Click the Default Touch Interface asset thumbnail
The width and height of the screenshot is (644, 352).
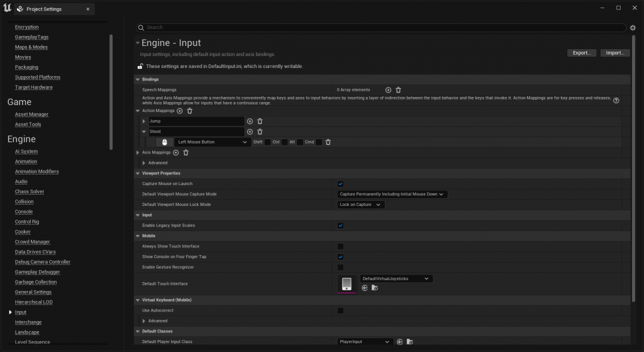[347, 284]
